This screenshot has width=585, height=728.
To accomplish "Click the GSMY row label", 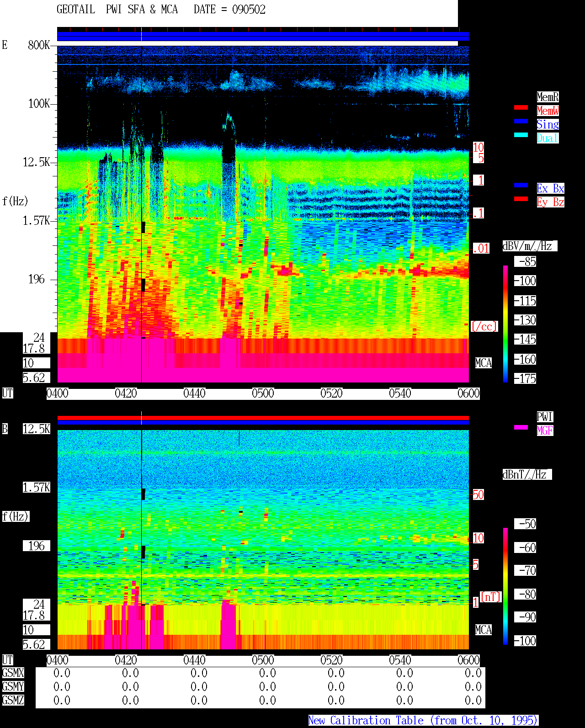I will [13, 686].
